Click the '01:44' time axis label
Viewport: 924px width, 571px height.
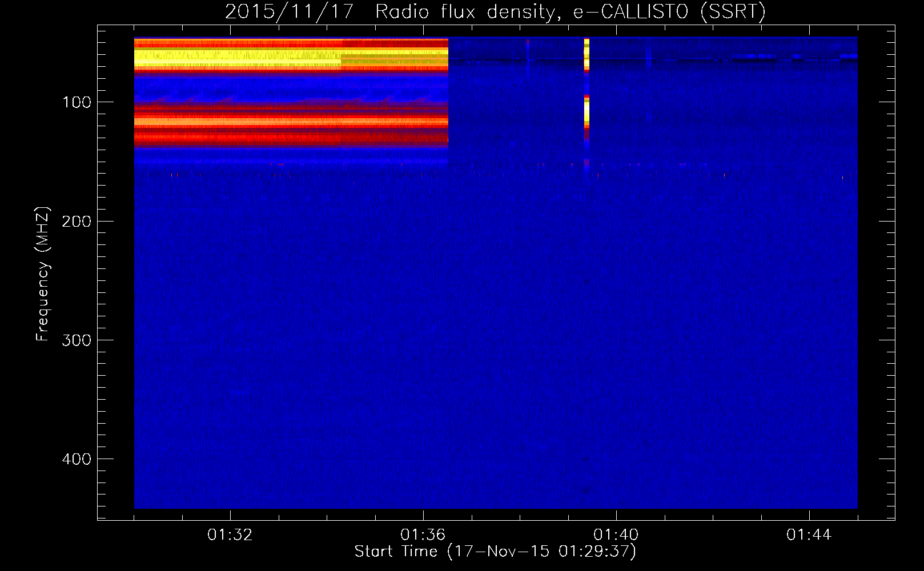[809, 535]
